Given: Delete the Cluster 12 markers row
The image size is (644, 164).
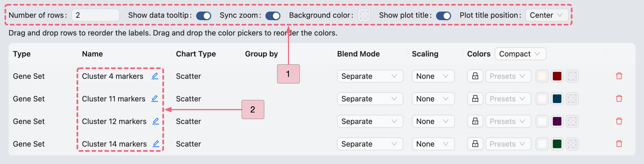Looking at the screenshot, I should (x=619, y=121).
